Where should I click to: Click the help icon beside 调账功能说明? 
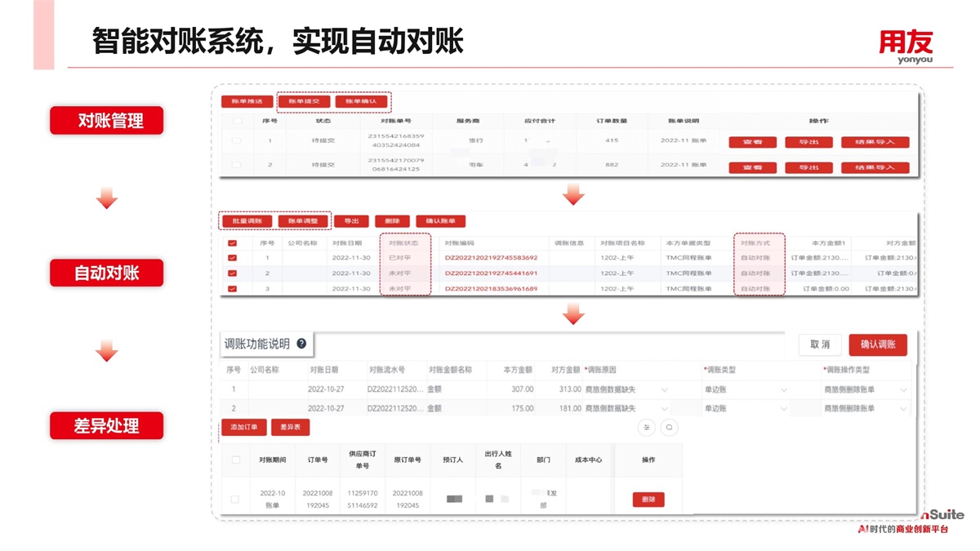coord(301,344)
